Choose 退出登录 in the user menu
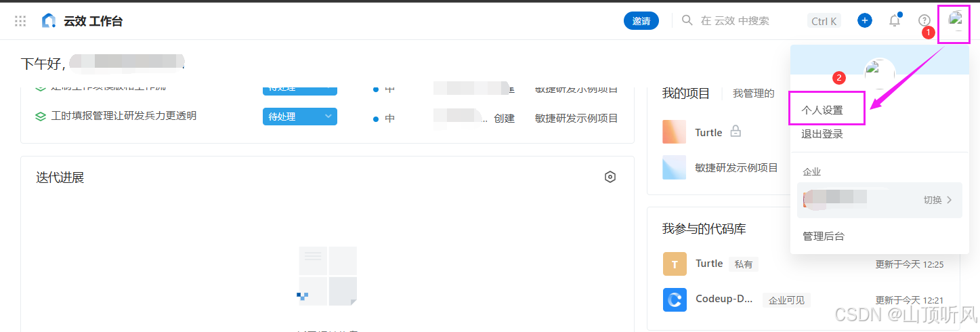The height and width of the screenshot is (332, 980). click(822, 134)
